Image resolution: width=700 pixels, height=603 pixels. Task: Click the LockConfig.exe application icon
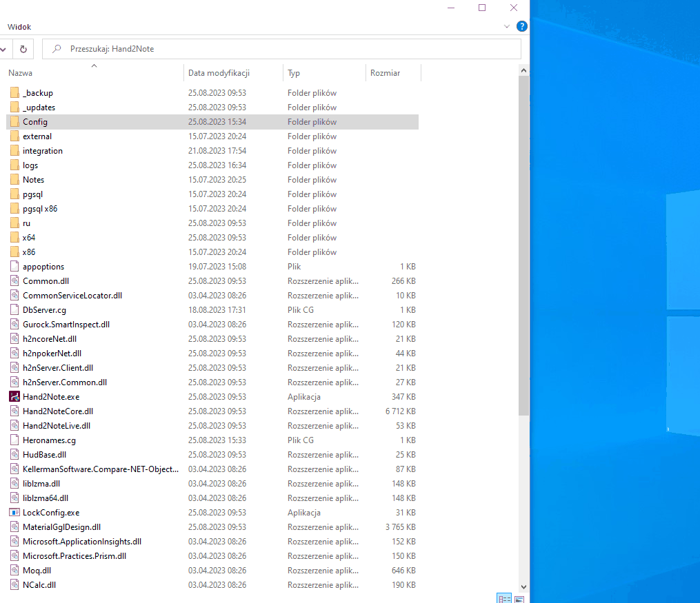tap(14, 513)
